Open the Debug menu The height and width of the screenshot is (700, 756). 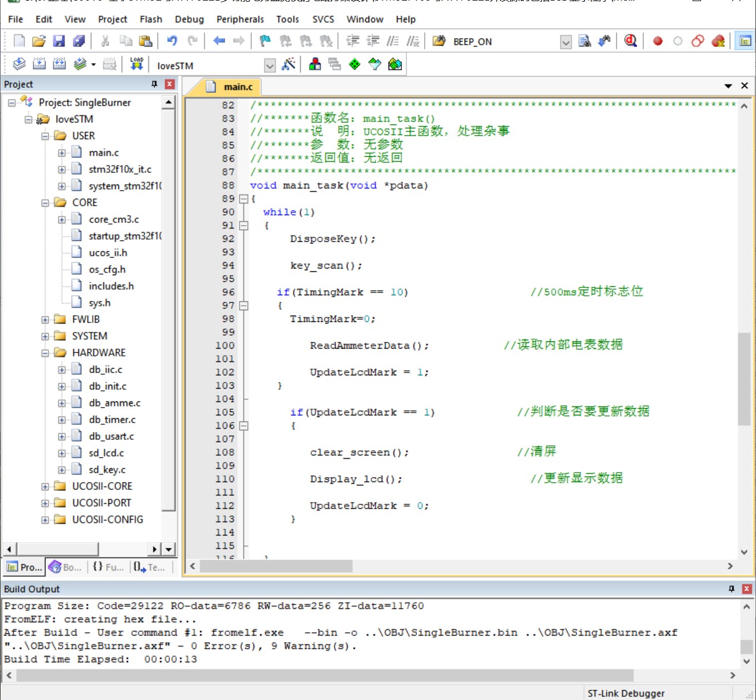click(x=190, y=19)
